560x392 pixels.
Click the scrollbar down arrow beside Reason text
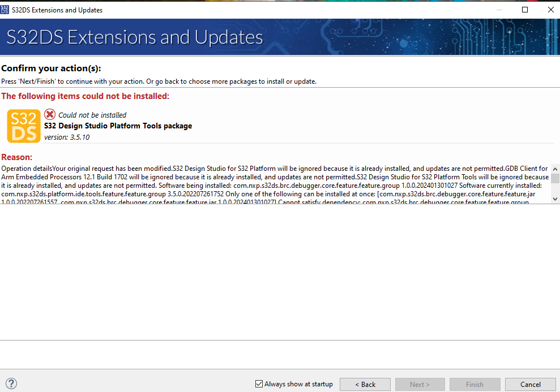coord(555,199)
